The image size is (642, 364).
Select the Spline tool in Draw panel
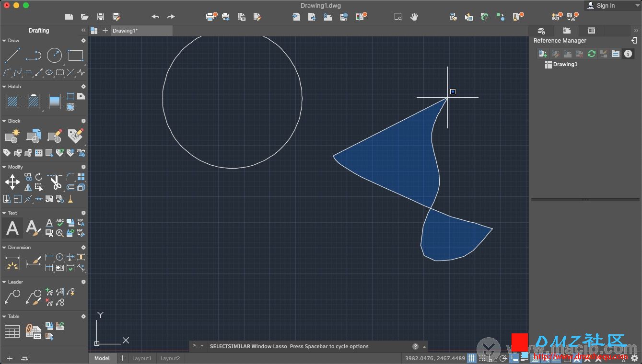click(18, 73)
